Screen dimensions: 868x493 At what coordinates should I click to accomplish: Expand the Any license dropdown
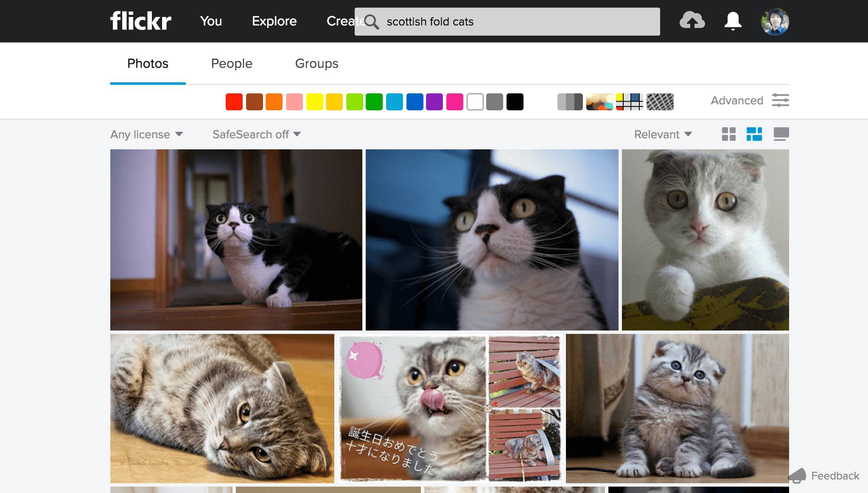146,135
